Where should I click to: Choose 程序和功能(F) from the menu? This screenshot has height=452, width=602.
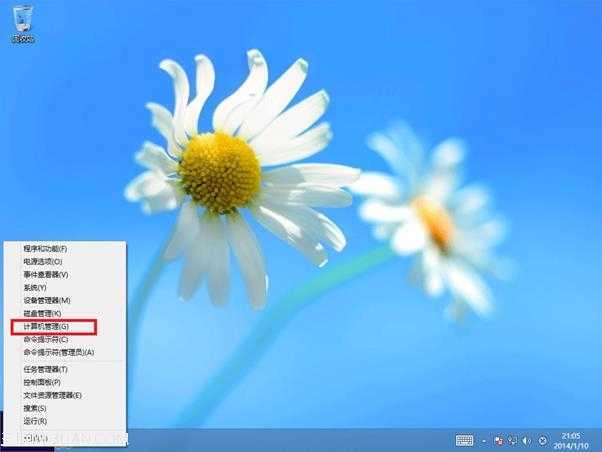coord(45,249)
